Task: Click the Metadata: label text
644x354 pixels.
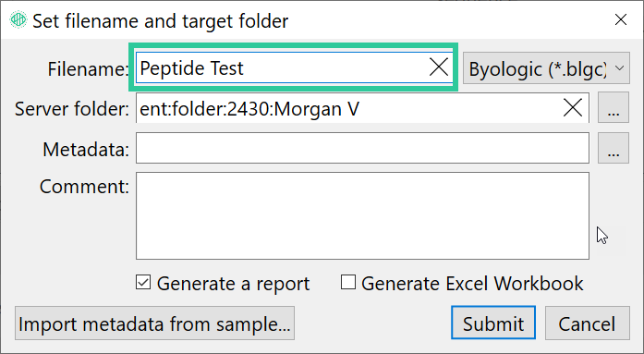Action: [x=86, y=149]
